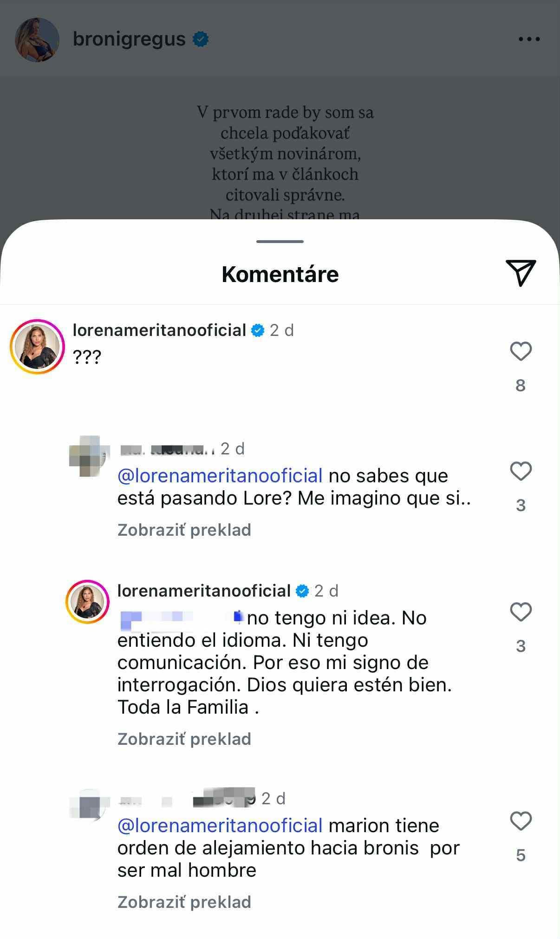
Task: Open the @lorenameritanooficial mention in 'no sabes' reply
Action: click(x=220, y=476)
